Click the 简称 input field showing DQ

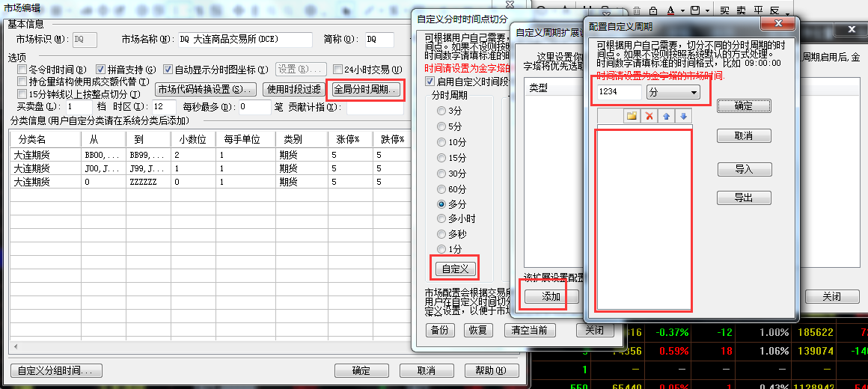tap(380, 40)
